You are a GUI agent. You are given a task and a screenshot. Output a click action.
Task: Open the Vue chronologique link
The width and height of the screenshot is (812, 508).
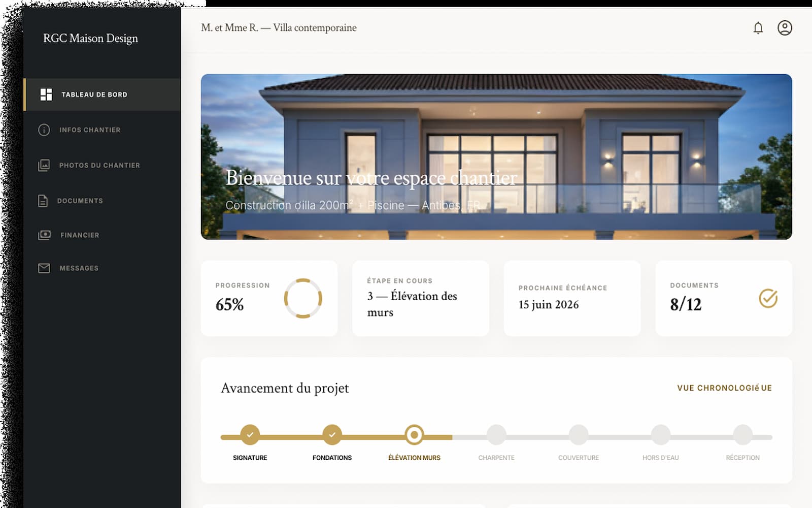coord(724,388)
